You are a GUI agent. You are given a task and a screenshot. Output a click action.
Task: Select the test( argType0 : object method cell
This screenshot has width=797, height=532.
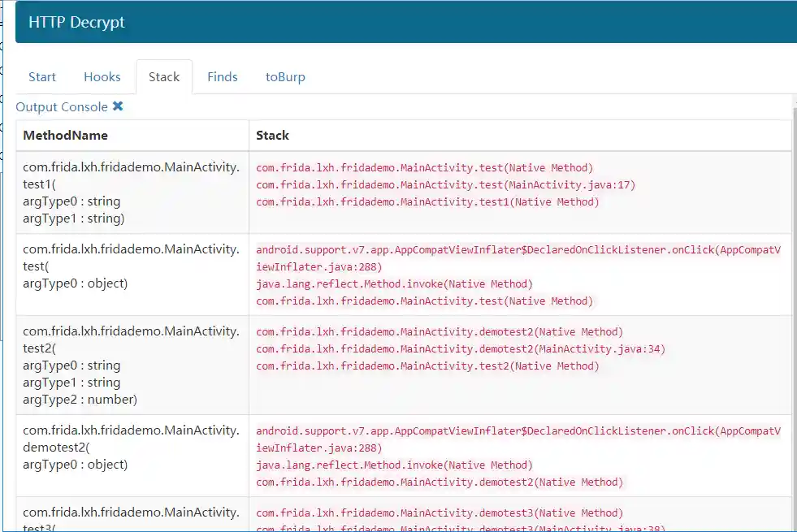tap(131, 266)
